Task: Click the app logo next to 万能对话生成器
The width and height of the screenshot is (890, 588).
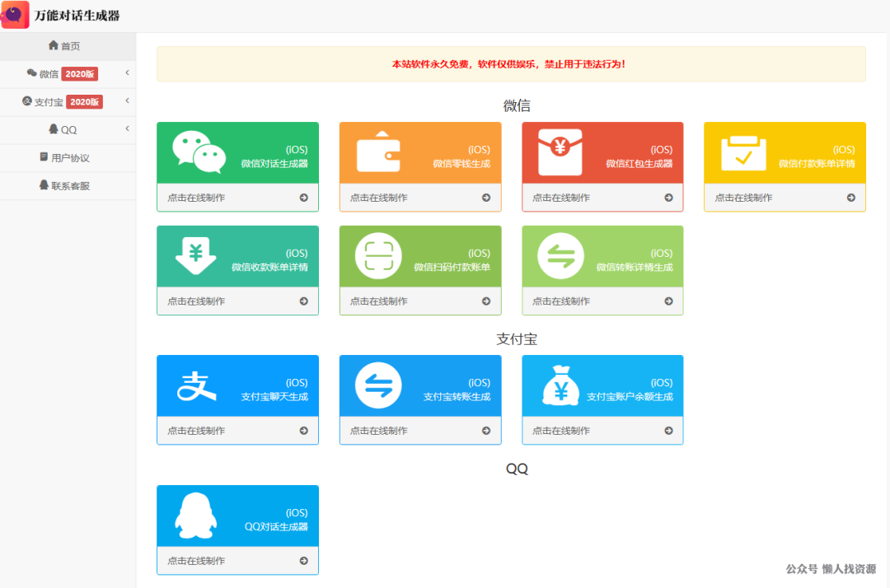Action: tap(15, 15)
